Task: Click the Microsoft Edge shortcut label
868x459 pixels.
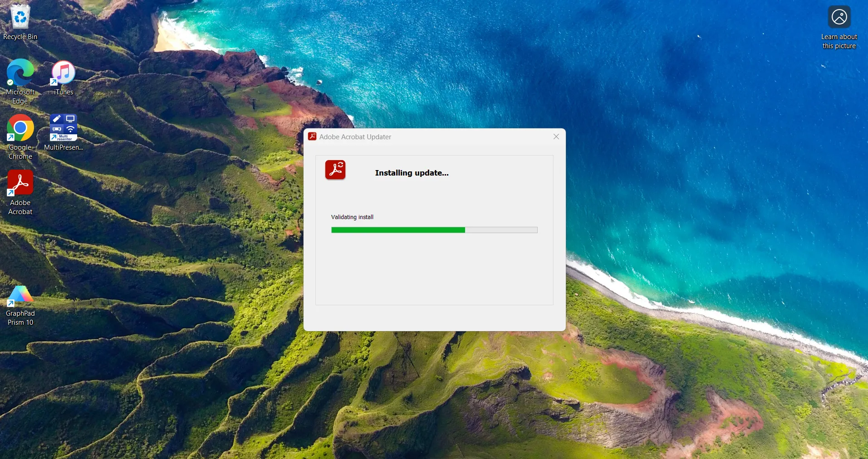Action: [x=20, y=97]
